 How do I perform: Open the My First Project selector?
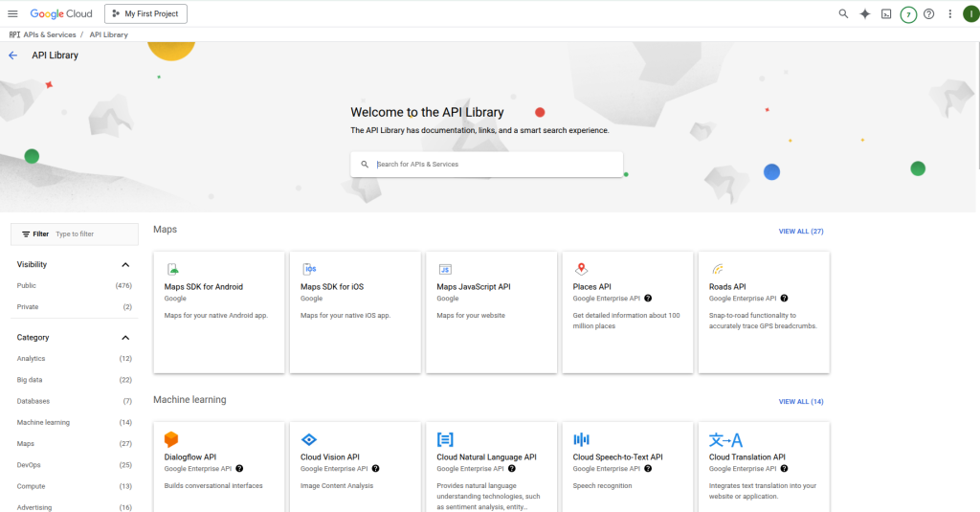pos(145,14)
